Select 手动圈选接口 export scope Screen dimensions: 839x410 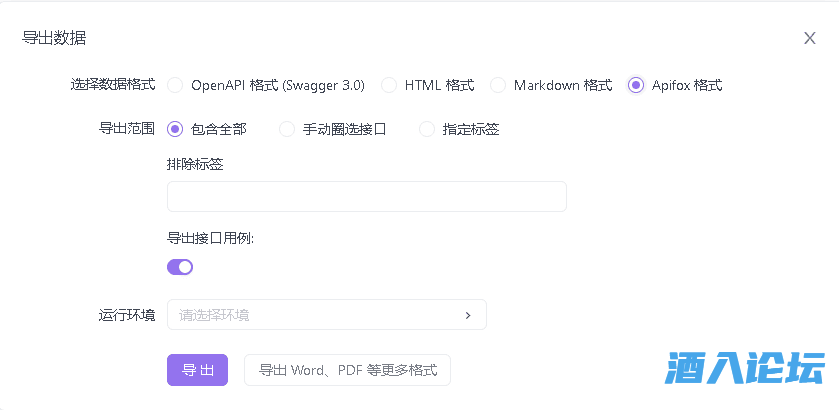[x=287, y=129]
